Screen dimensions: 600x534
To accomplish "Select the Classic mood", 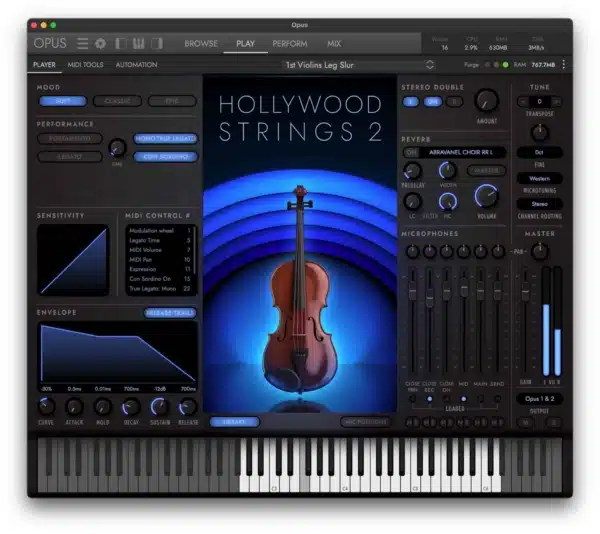I will click(117, 101).
